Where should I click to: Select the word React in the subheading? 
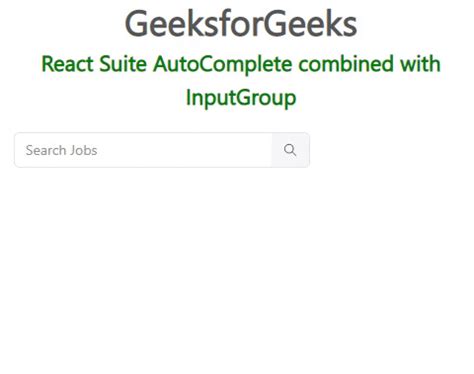67,64
